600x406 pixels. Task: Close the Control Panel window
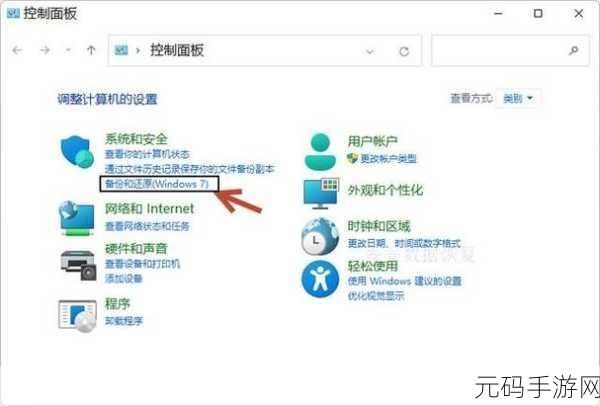[x=579, y=14]
